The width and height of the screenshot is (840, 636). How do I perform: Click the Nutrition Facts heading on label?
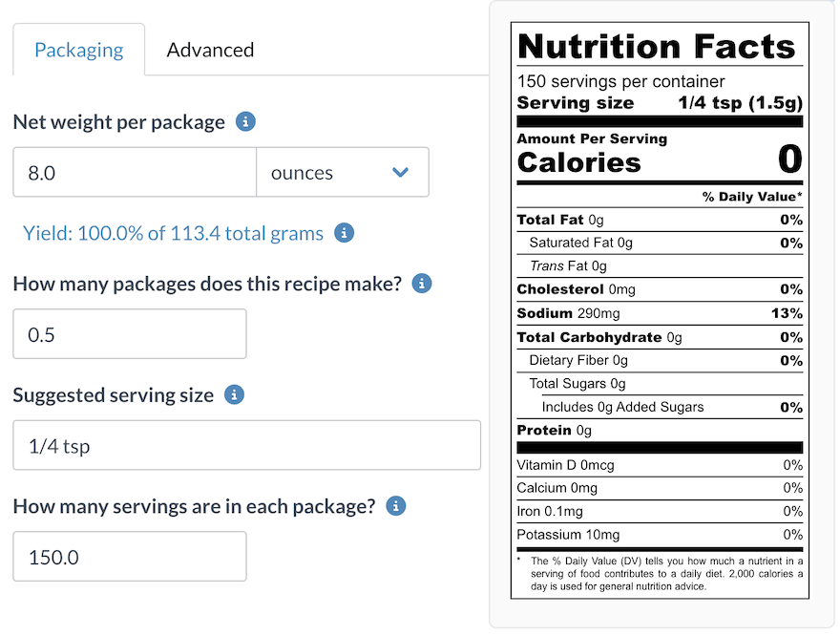(x=657, y=46)
